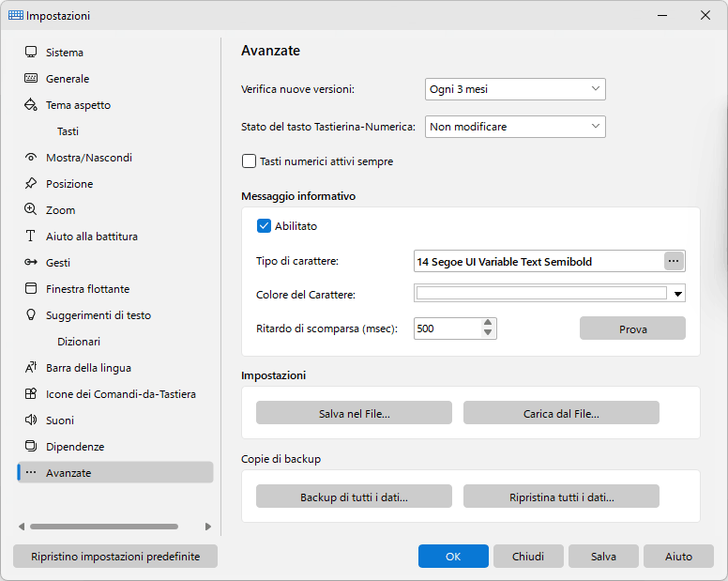Confirm with the OK button
Screen dimensions: 728x581
click(453, 557)
